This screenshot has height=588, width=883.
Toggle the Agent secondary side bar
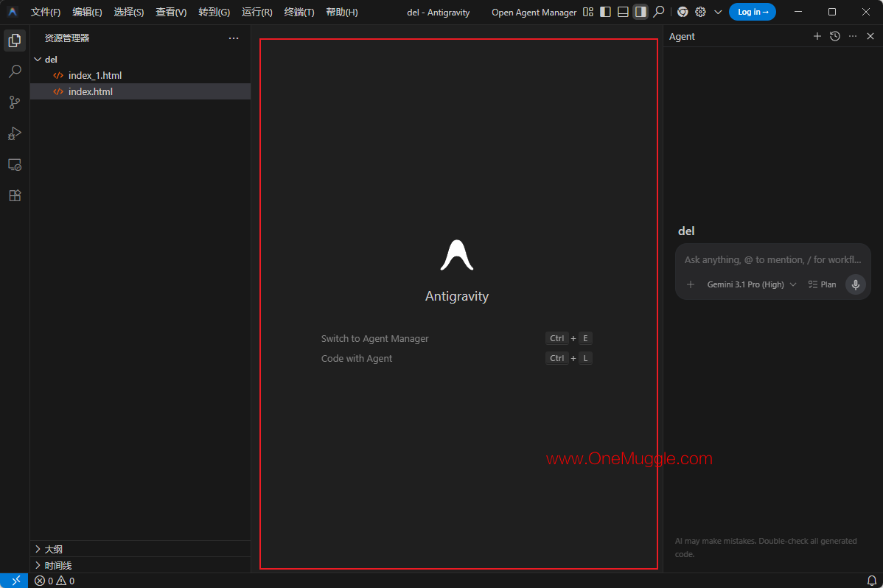click(x=641, y=12)
